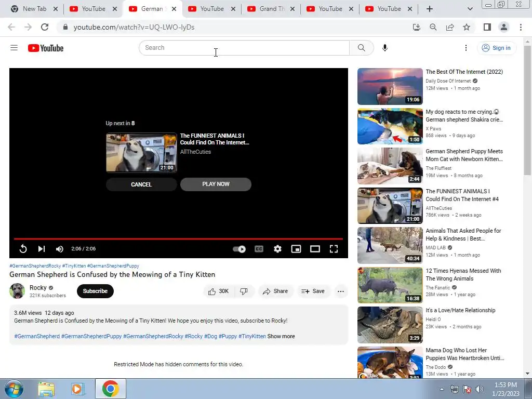532x399 pixels.
Task: Replay the video with the replay icon
Action: tap(23, 249)
